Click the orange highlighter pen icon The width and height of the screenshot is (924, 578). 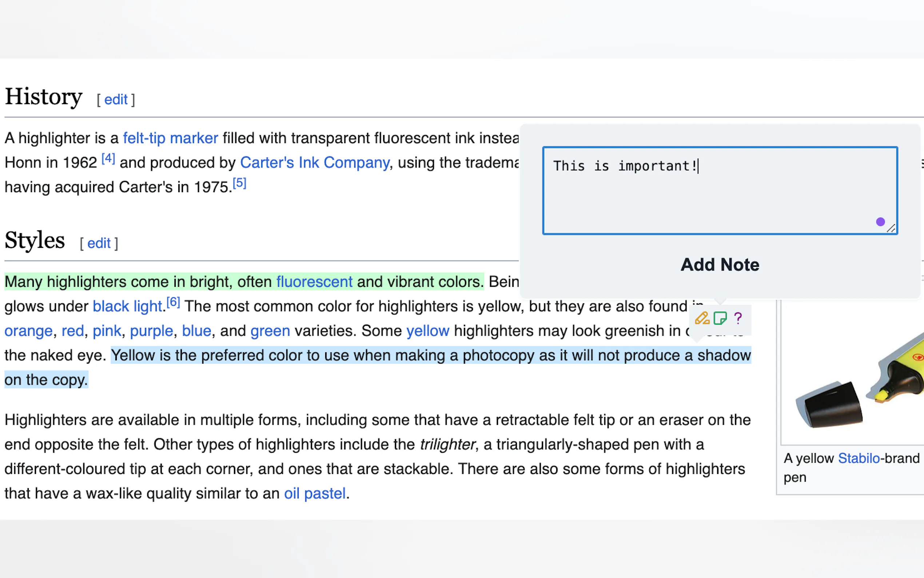[702, 318]
